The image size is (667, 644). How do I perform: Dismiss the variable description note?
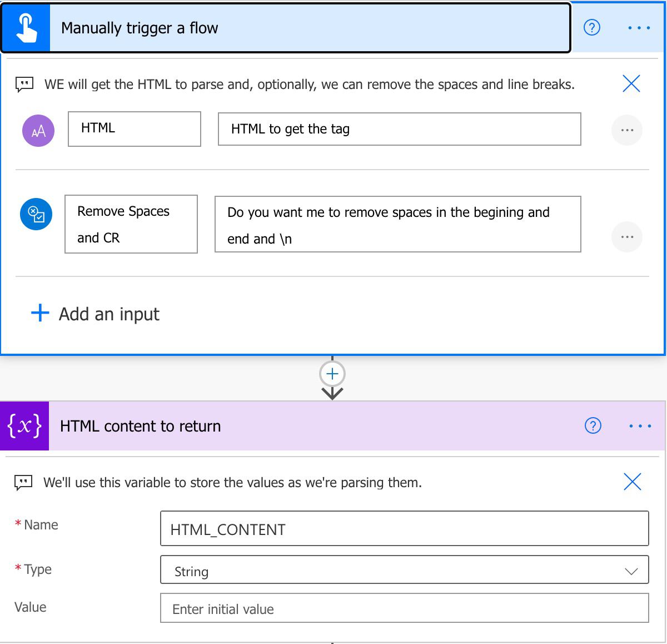coord(632,482)
